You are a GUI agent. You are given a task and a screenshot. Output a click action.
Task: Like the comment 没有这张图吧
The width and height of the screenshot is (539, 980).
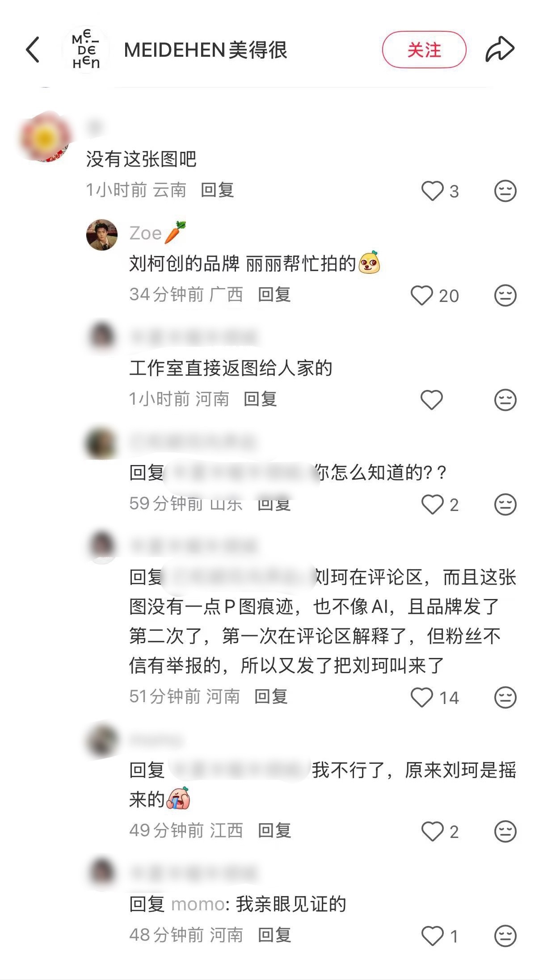pyautogui.click(x=432, y=191)
